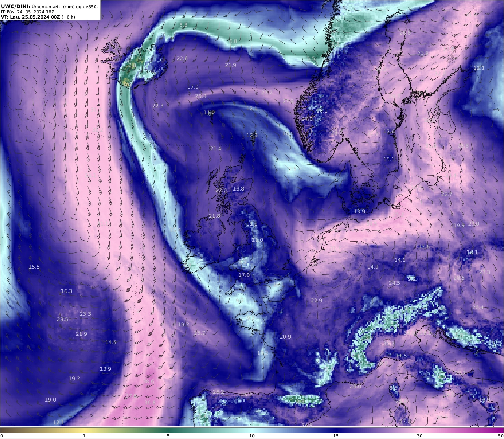
Task: Click the '11.5' map value
Action: (x=401, y=356)
